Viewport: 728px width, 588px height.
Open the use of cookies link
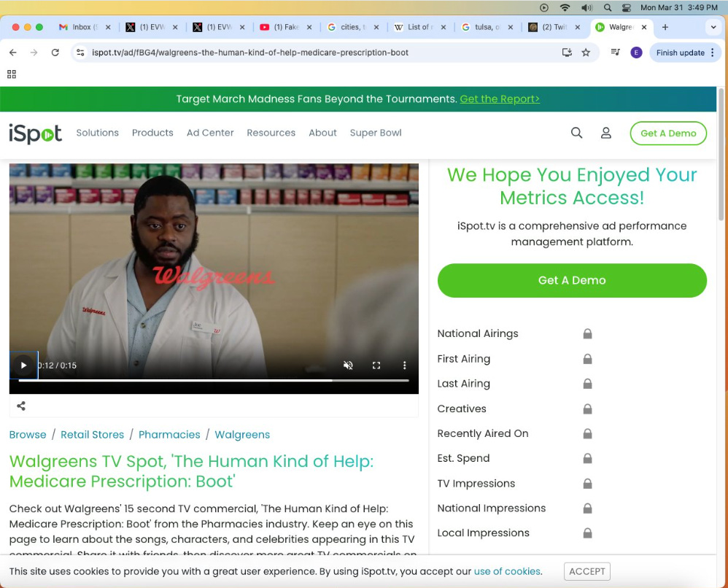click(x=507, y=571)
